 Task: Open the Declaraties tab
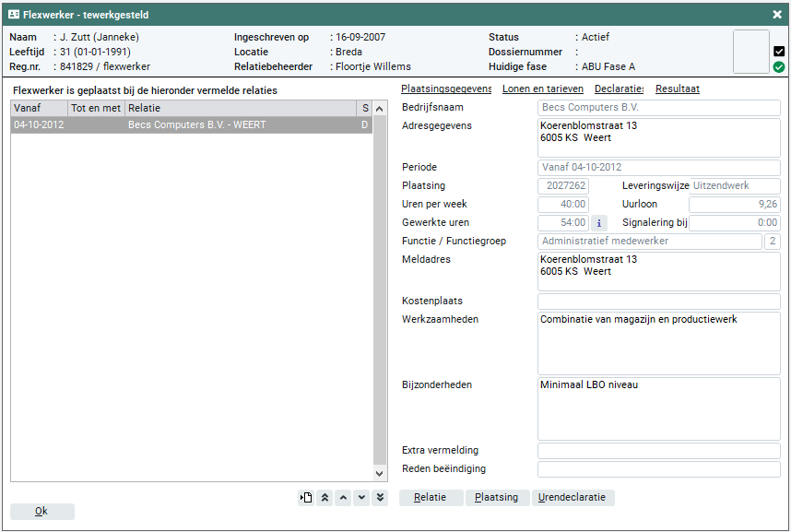[x=619, y=89]
